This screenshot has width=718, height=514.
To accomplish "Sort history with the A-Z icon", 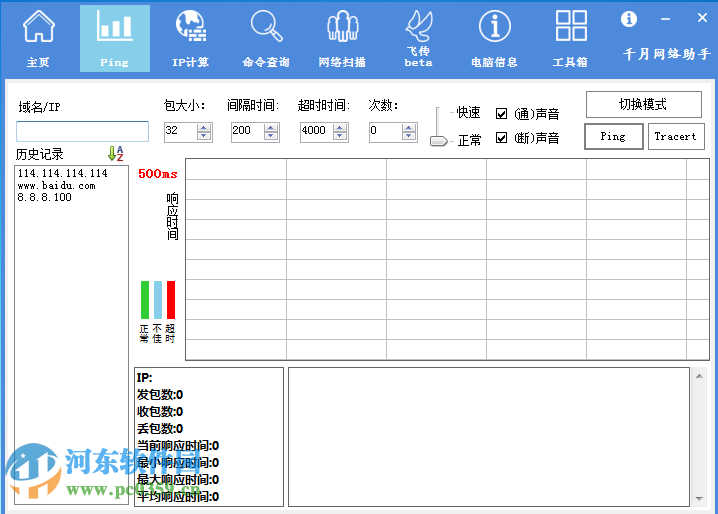I will [115, 153].
